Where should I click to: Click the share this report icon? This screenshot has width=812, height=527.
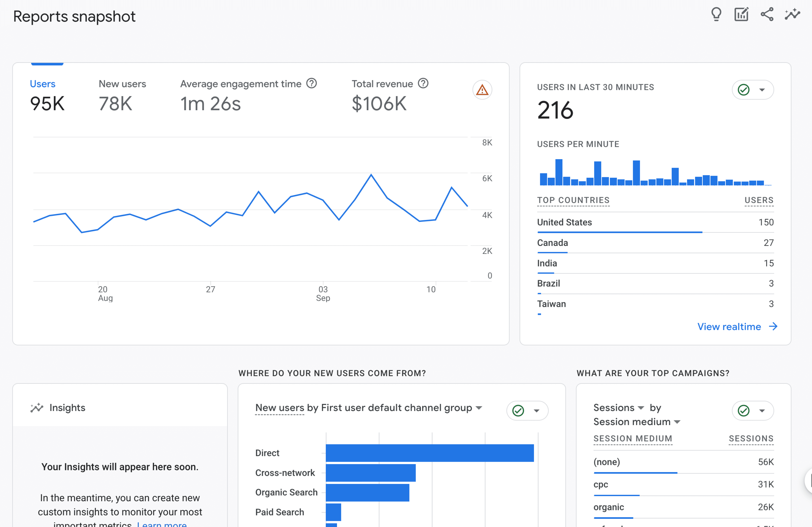point(767,14)
